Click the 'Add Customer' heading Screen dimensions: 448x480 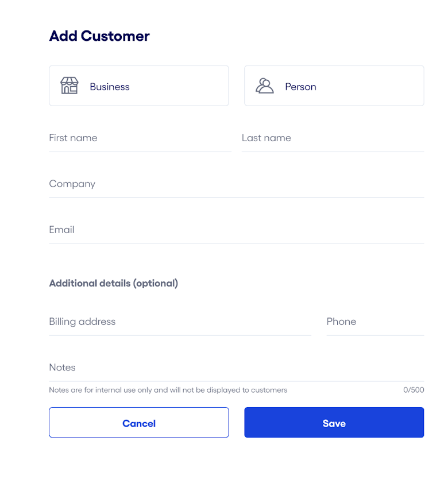(99, 36)
